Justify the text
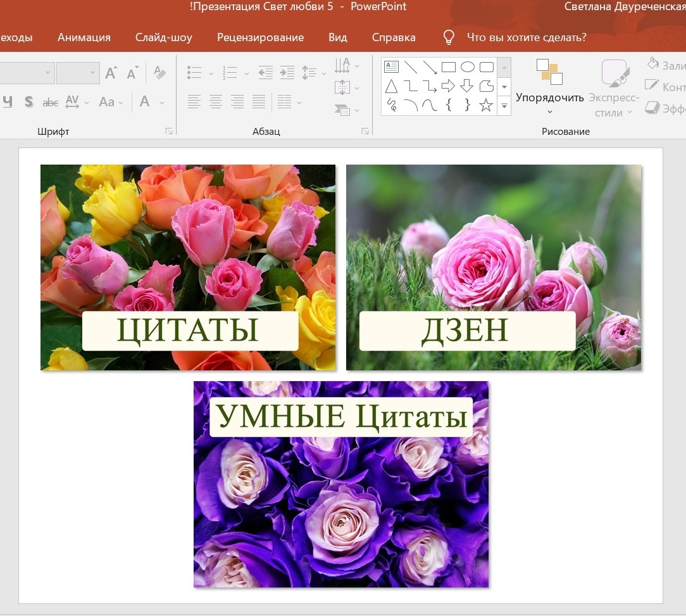The height and width of the screenshot is (616, 686). click(259, 102)
